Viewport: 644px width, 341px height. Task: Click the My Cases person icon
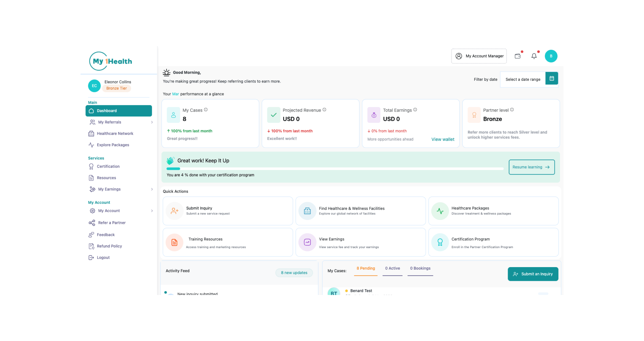tap(173, 115)
